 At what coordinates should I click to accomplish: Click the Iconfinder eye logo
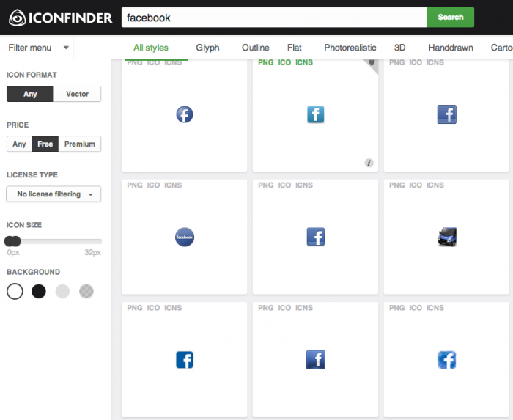pyautogui.click(x=17, y=18)
